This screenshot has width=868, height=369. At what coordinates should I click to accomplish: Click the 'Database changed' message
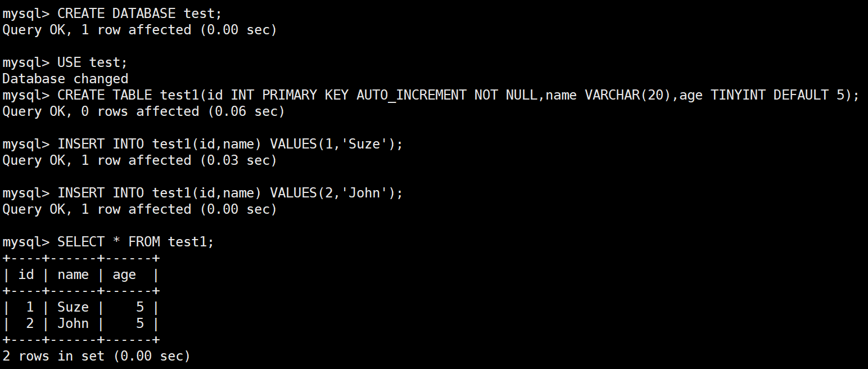click(x=65, y=79)
